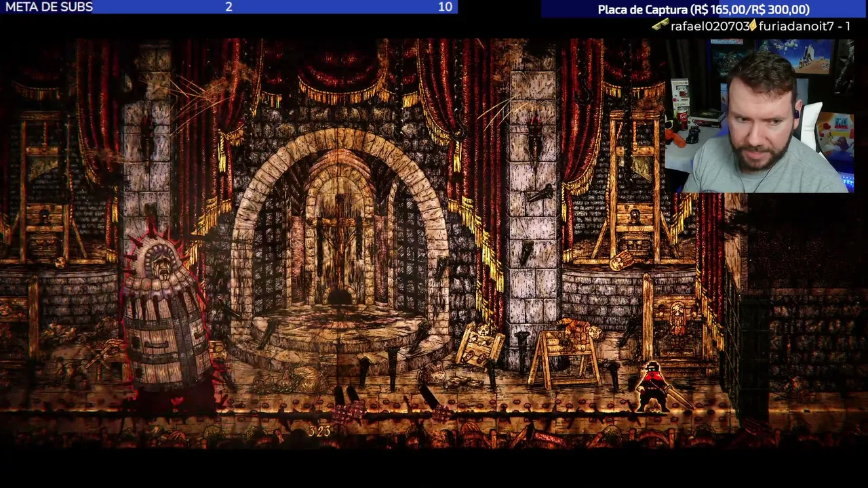Viewport: 868px width, 488px height.
Task: Click the username "rafael020703"
Action: click(x=709, y=26)
